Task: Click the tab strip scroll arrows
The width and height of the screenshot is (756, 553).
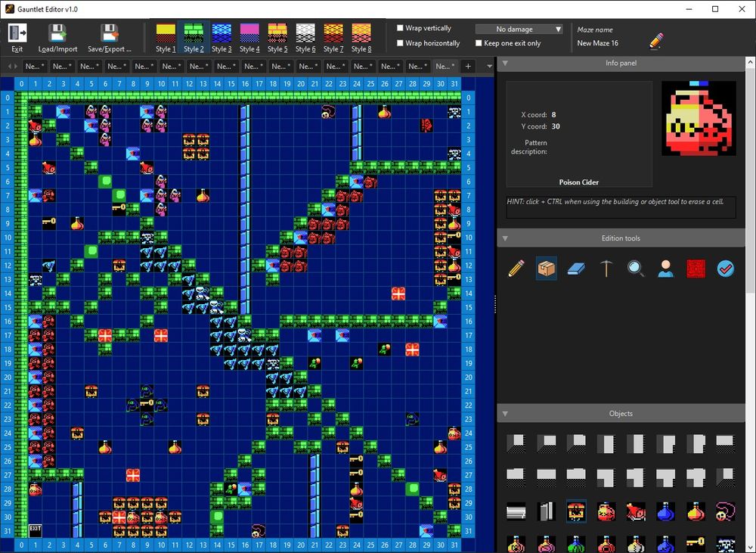Action: click(13, 66)
